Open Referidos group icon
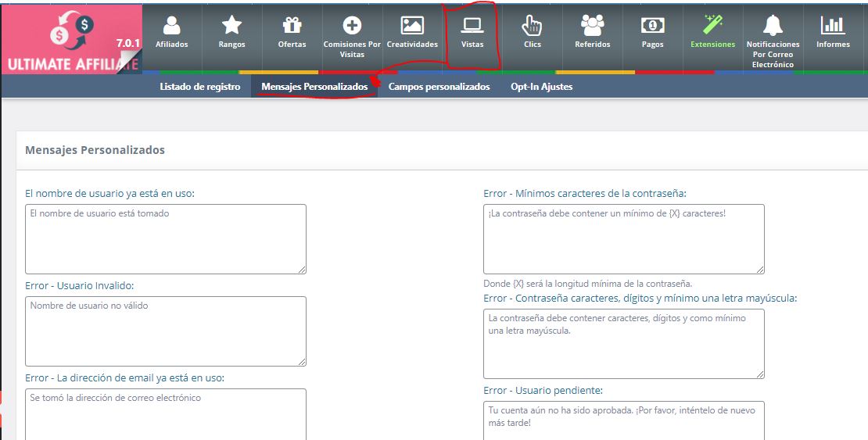 [592, 26]
